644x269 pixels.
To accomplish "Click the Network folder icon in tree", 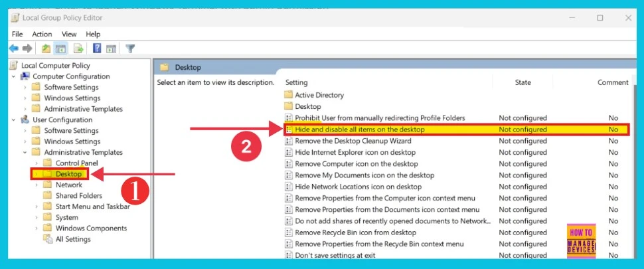I will (x=48, y=185).
